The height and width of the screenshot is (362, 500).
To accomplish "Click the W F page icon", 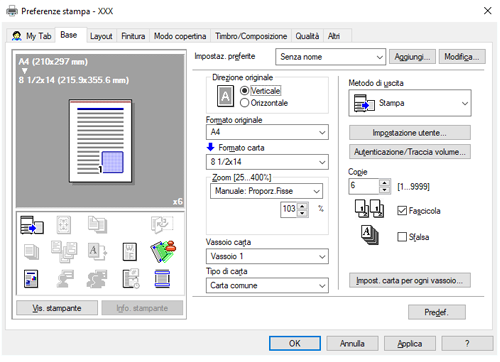I will [x=130, y=252].
